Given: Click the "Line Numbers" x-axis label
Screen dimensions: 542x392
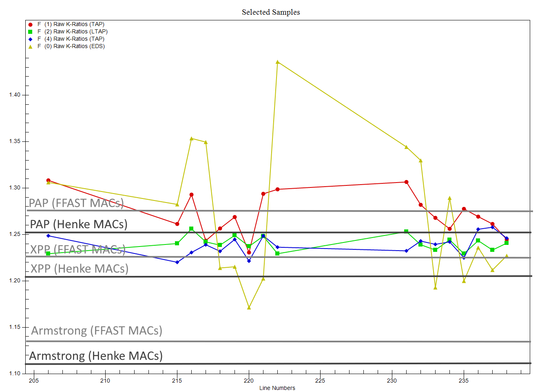Looking at the screenshot, I should [x=277, y=388].
